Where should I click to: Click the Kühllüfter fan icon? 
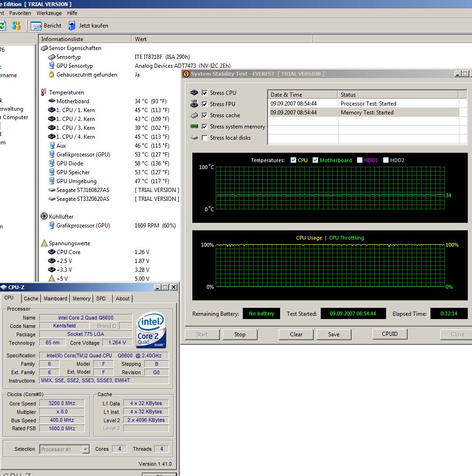point(44,217)
